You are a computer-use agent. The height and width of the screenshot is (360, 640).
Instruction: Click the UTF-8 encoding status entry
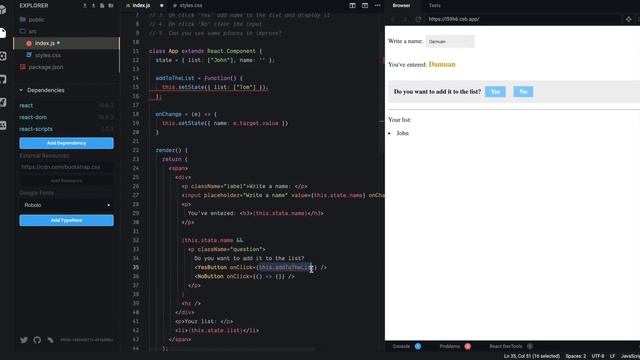pyautogui.click(x=598, y=356)
